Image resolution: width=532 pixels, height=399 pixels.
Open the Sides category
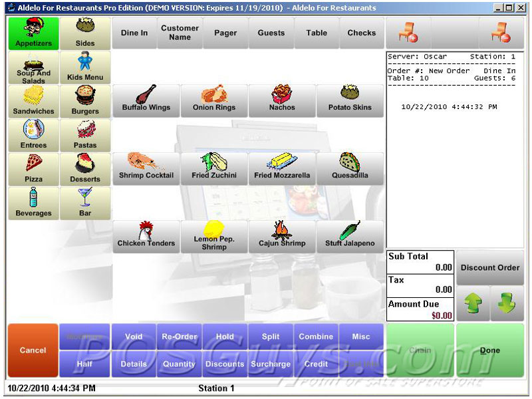(x=85, y=34)
